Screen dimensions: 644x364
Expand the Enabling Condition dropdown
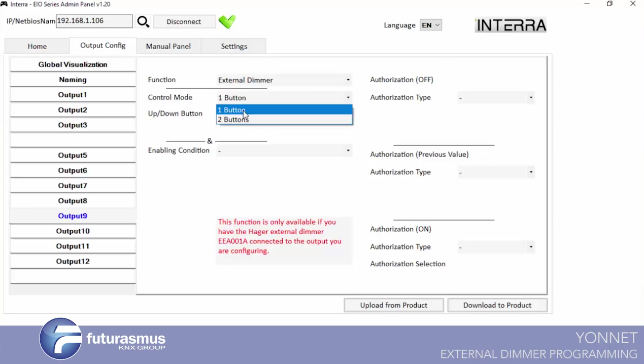point(284,151)
